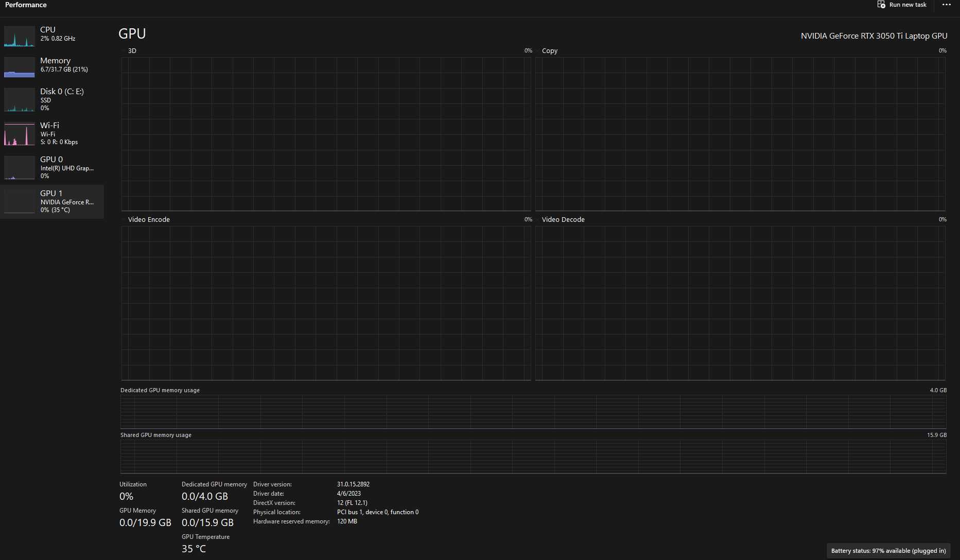Screen dimensions: 960x560
Task: Click the GPU heading text
Action: (x=132, y=33)
